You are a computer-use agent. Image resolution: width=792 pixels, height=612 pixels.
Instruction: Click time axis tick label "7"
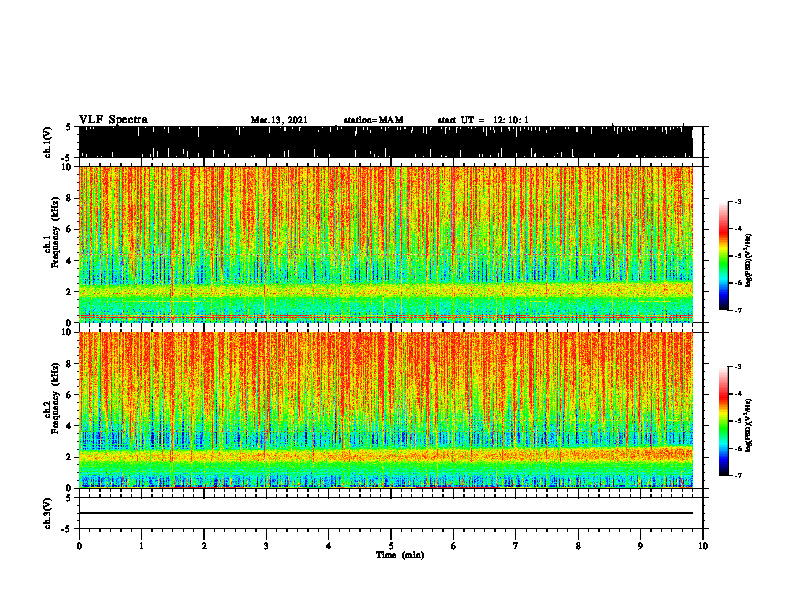pos(516,546)
